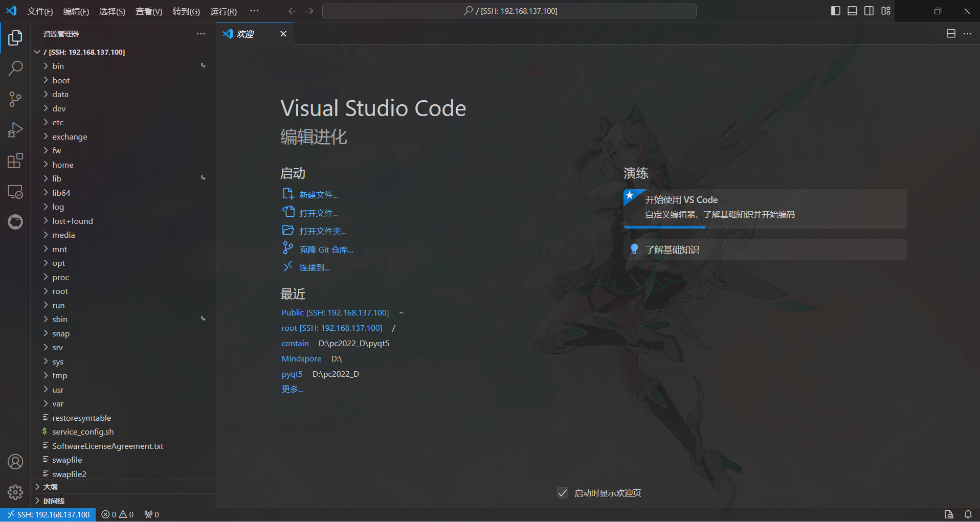Close the 欢迎 tab
The width and height of the screenshot is (980, 522).
tap(283, 34)
